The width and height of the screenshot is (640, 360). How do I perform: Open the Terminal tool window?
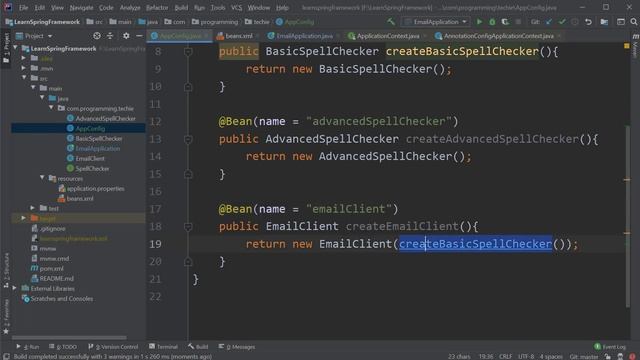[163, 347]
